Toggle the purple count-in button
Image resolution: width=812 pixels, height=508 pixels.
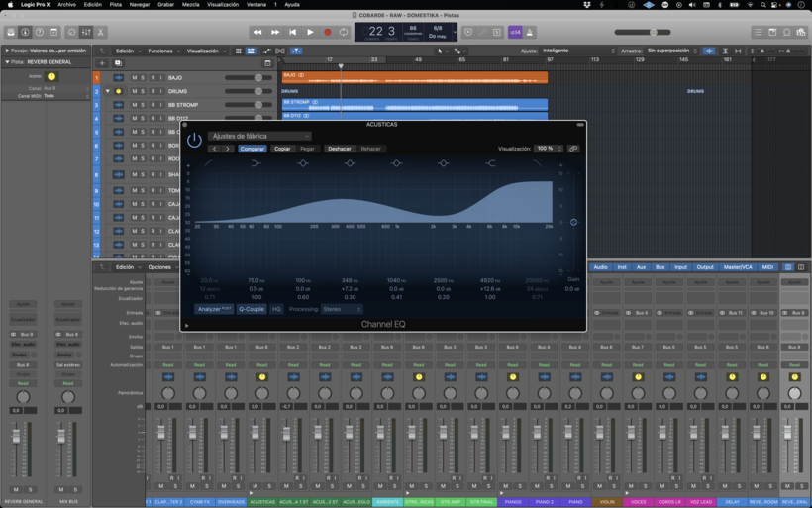point(515,32)
